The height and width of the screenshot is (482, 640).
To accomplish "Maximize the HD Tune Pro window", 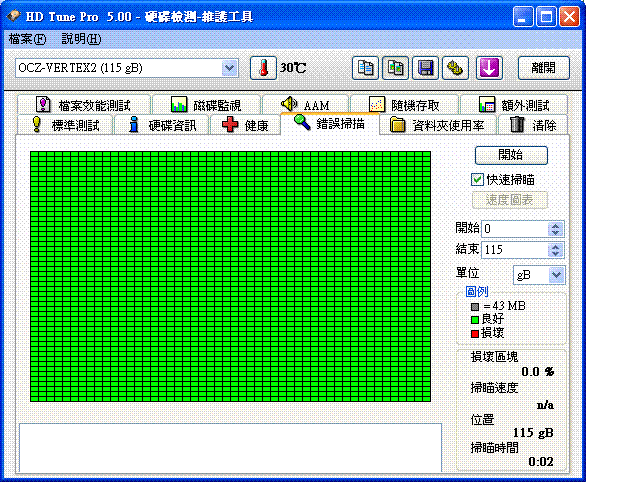I will pyautogui.click(x=546, y=17).
